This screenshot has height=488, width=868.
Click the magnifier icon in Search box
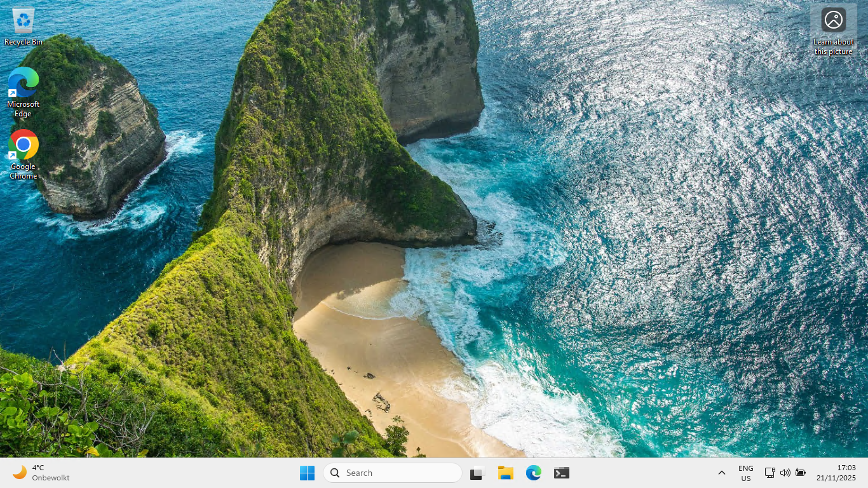pos(335,473)
